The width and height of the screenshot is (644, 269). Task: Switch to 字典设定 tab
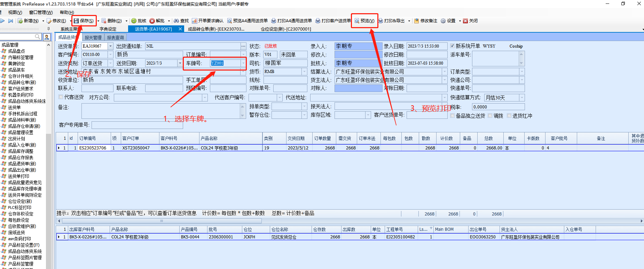[x=108, y=29]
